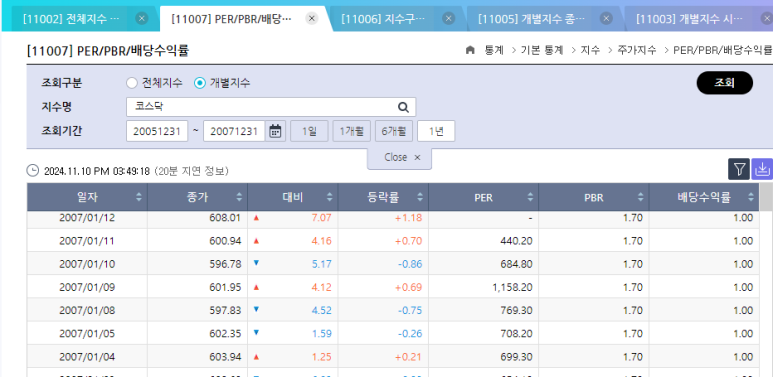The width and height of the screenshot is (773, 377).
Task: Click the 2007/01/08 date cell
Action: pos(87,310)
